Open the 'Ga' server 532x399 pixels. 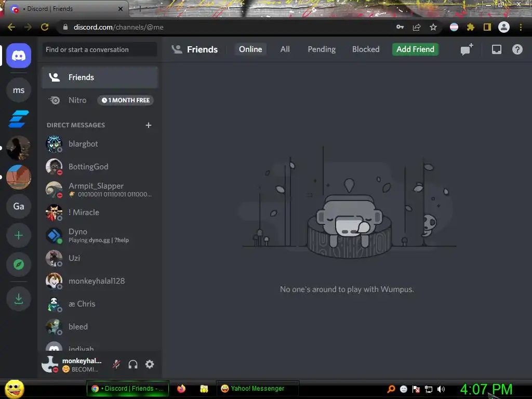click(19, 206)
